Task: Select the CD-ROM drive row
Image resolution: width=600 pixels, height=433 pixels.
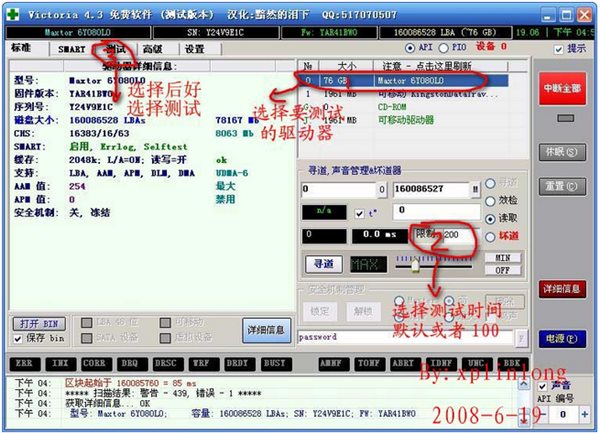Action: pos(404,107)
